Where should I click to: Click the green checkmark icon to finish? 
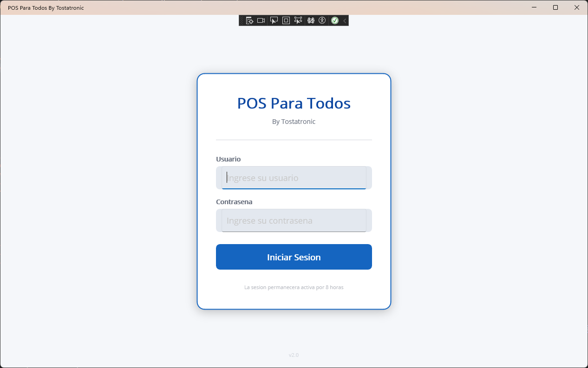(x=335, y=20)
